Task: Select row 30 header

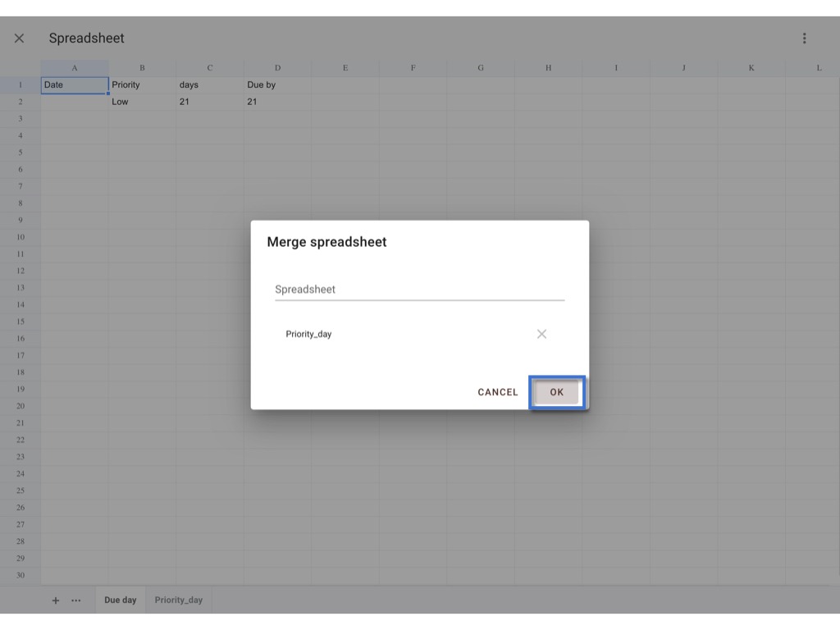Action: pyautogui.click(x=21, y=575)
